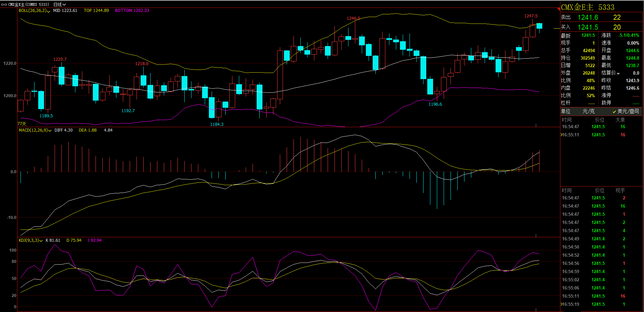Screen dimensions: 644x312
Task: Select the 16:54:52 tick row
Action: click(601, 255)
